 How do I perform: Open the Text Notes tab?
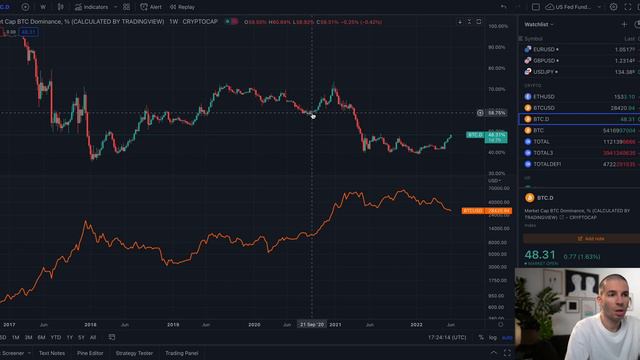(x=52, y=353)
